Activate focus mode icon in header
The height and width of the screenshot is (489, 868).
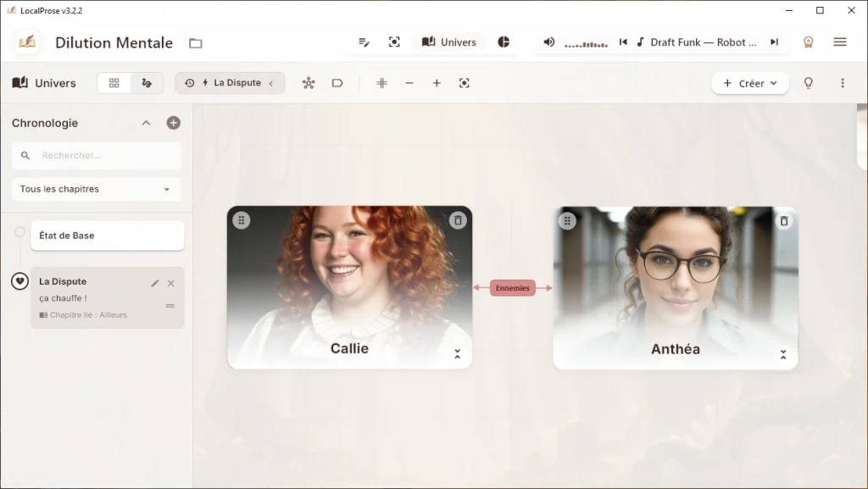(x=394, y=42)
